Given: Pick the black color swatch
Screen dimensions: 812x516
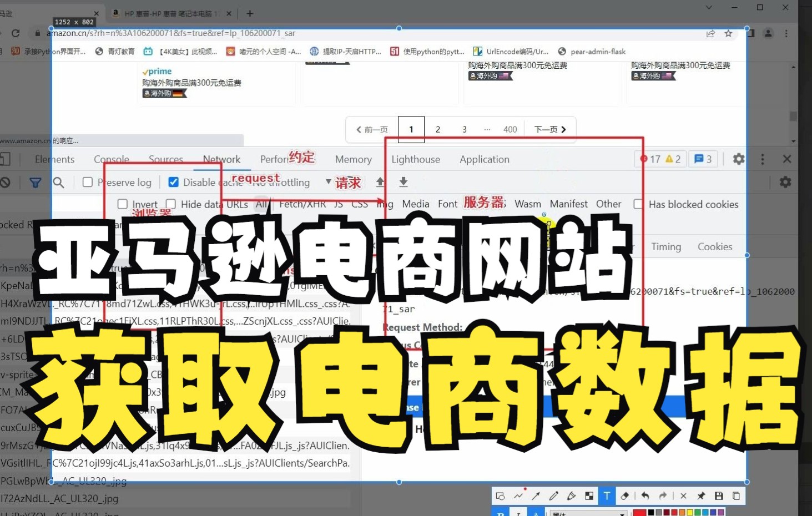Looking at the screenshot, I should coord(652,513).
